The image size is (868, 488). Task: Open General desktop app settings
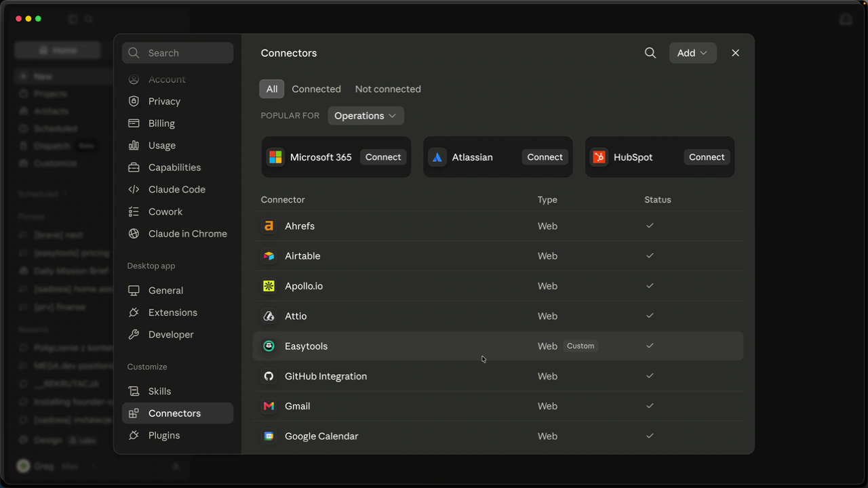[178, 290]
